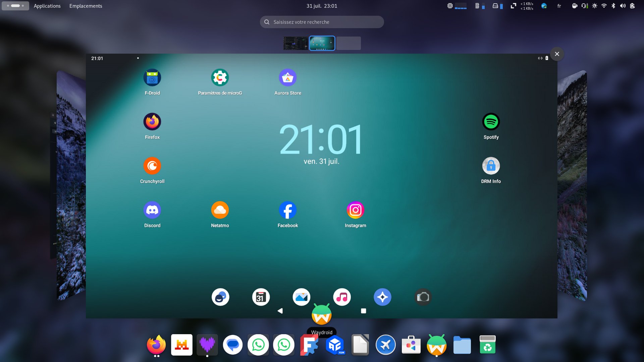Switch to the empty third workspace thumbnail
Viewport: 644px width, 362px height.
pyautogui.click(x=348, y=43)
